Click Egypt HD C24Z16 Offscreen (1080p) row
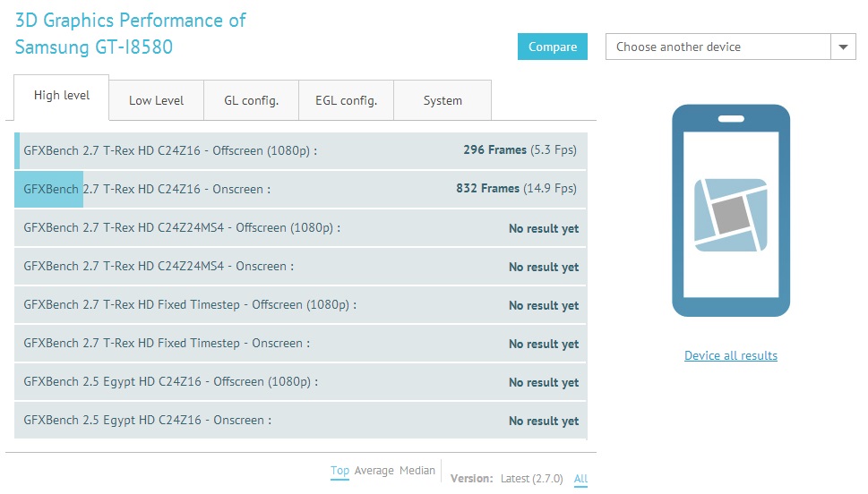This screenshot has width=868, height=494. coord(301,382)
